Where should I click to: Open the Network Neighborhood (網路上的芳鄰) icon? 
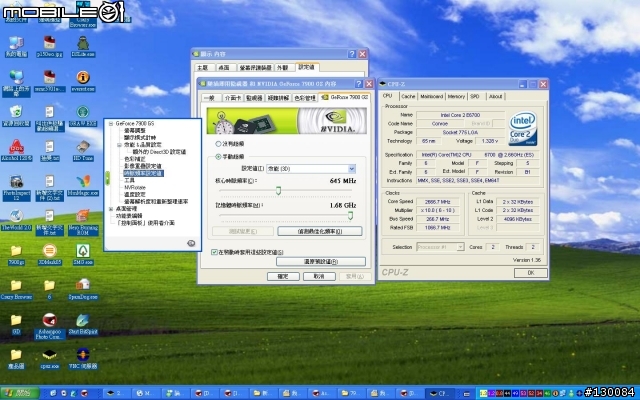[16, 84]
